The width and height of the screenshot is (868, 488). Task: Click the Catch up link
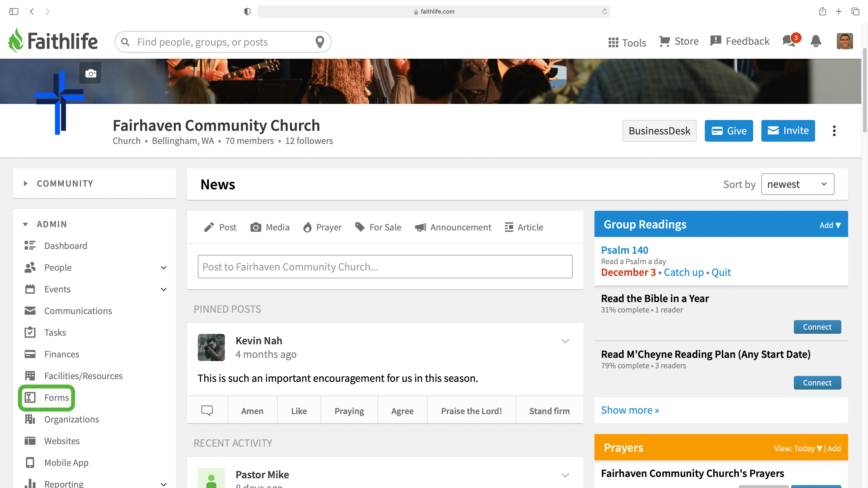click(x=684, y=272)
